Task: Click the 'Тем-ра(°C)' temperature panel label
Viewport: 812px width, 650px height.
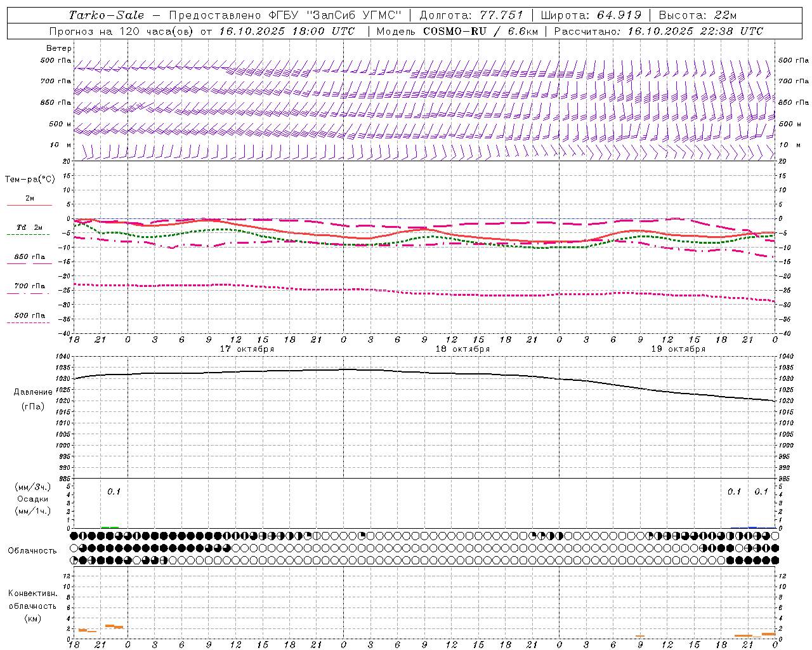Action: point(30,180)
